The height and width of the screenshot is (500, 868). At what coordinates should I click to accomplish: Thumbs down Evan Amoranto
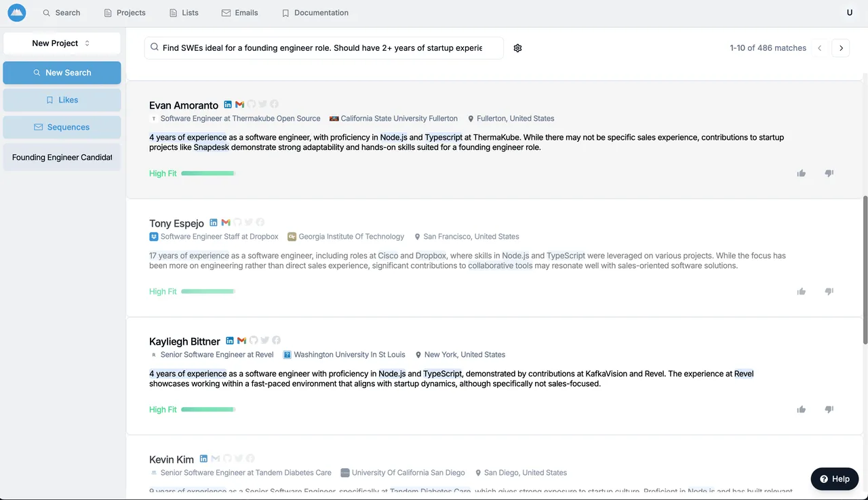829,174
